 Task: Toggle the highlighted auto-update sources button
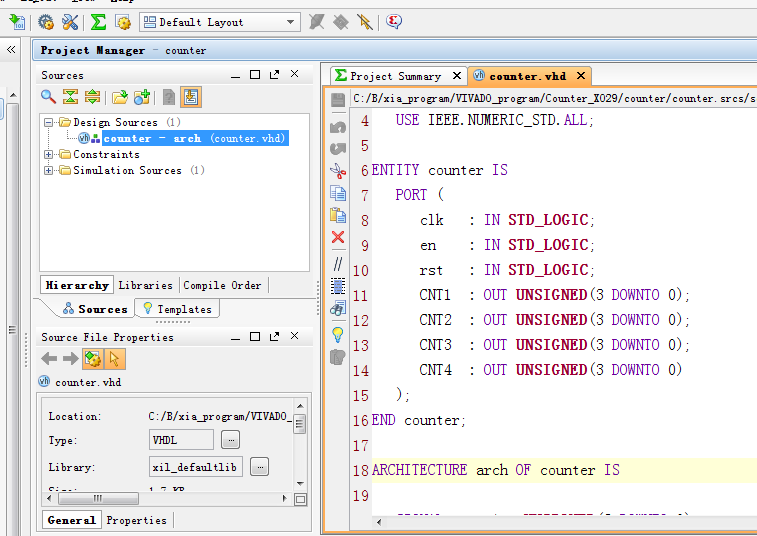pyautogui.click(x=191, y=97)
